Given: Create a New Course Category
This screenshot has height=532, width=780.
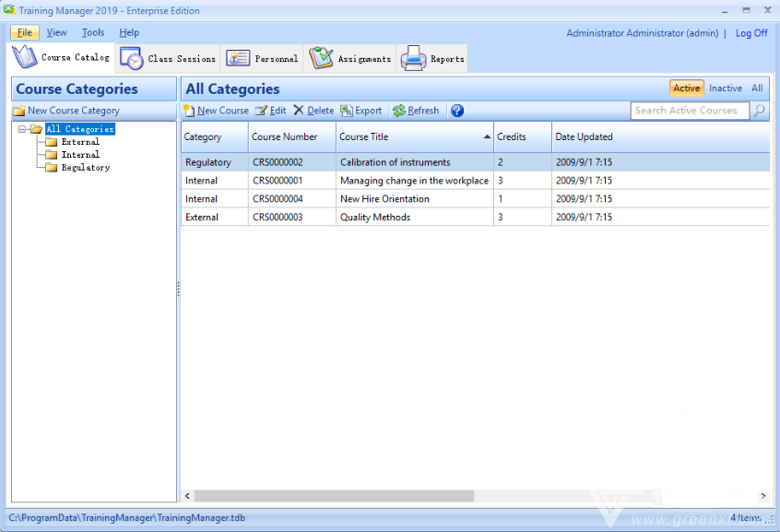Looking at the screenshot, I should point(65,111).
